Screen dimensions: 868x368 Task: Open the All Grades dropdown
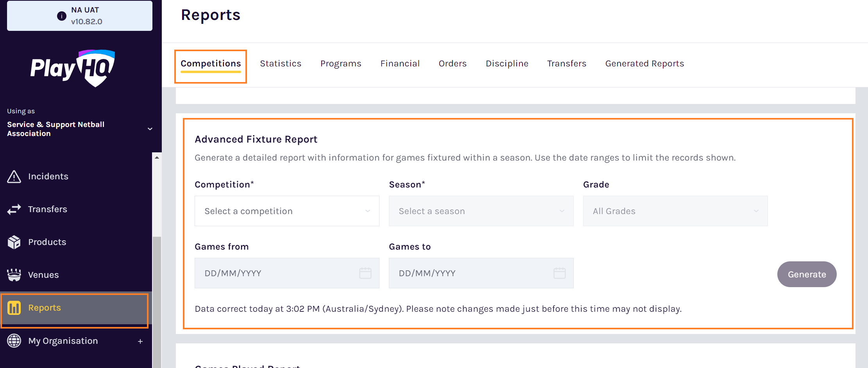(x=675, y=211)
